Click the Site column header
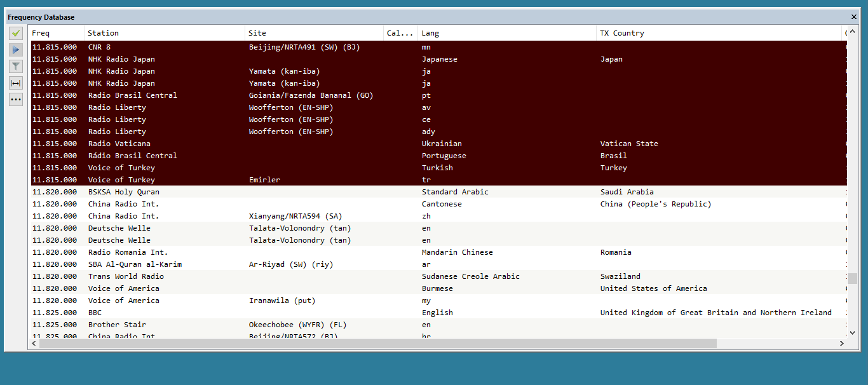This screenshot has width=868, height=385. [x=315, y=33]
